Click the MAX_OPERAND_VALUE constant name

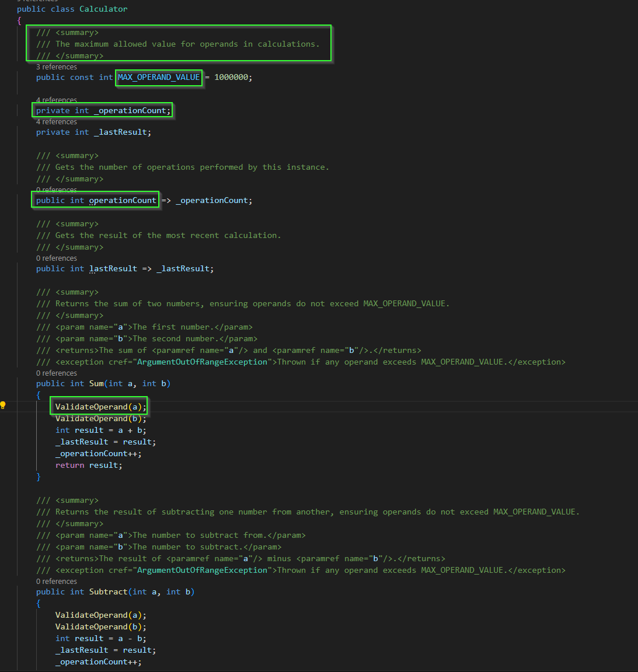point(158,77)
